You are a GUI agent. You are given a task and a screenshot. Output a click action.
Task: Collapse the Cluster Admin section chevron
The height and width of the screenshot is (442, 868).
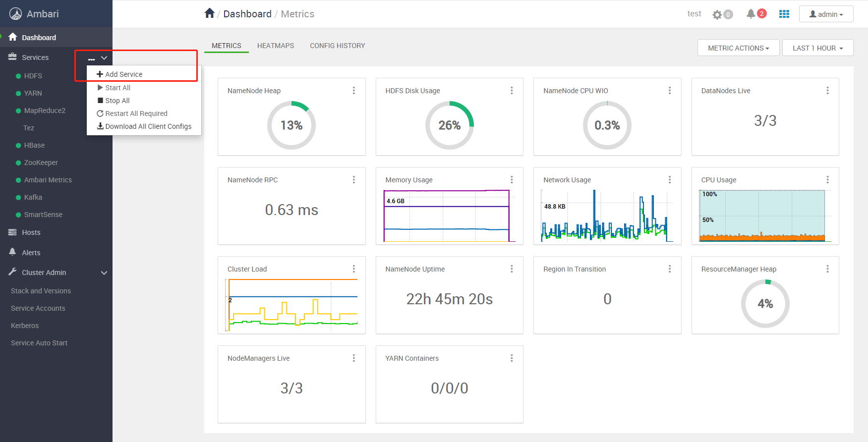(x=104, y=273)
